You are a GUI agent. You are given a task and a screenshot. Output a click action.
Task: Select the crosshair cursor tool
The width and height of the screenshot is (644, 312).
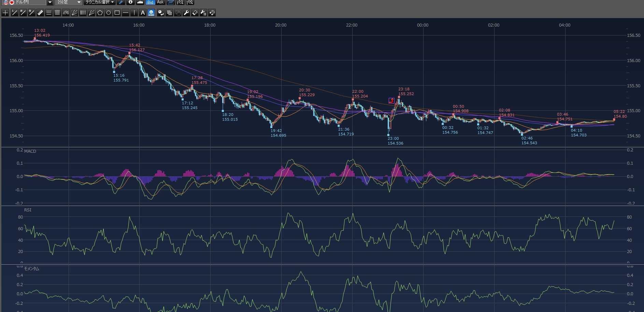click(5, 13)
